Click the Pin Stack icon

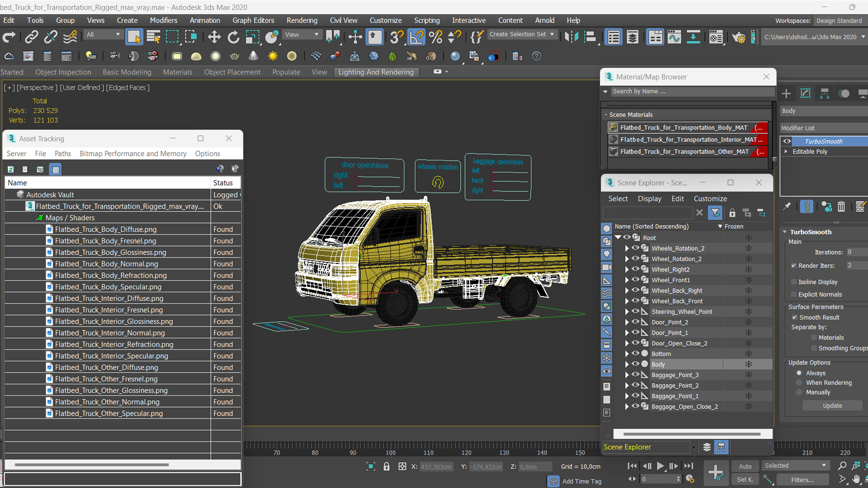click(x=787, y=206)
